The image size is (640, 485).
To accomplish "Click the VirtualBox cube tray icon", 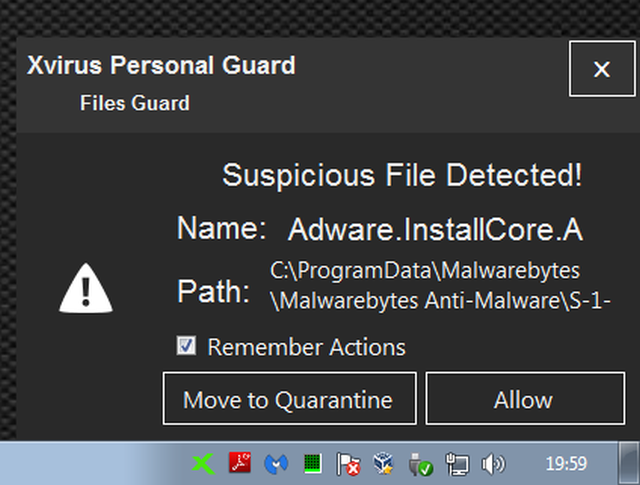I will (382, 464).
